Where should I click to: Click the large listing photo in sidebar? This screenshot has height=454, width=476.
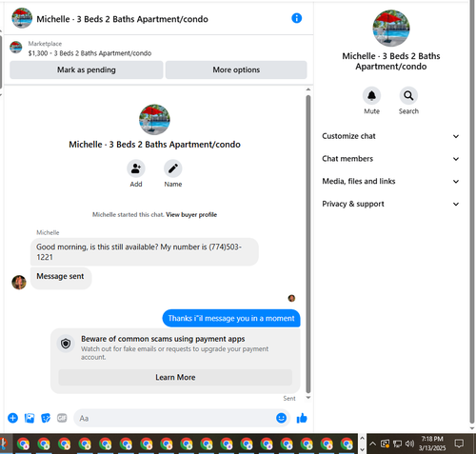(391, 29)
